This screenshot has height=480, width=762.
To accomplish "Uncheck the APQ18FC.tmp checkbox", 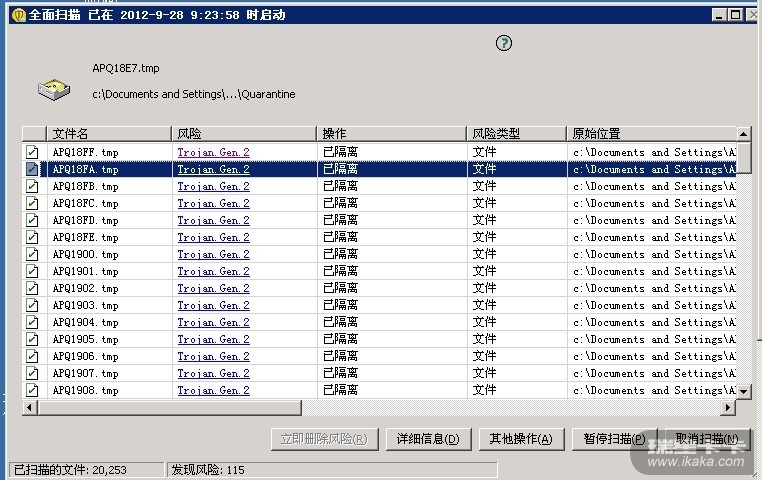I will [32, 204].
